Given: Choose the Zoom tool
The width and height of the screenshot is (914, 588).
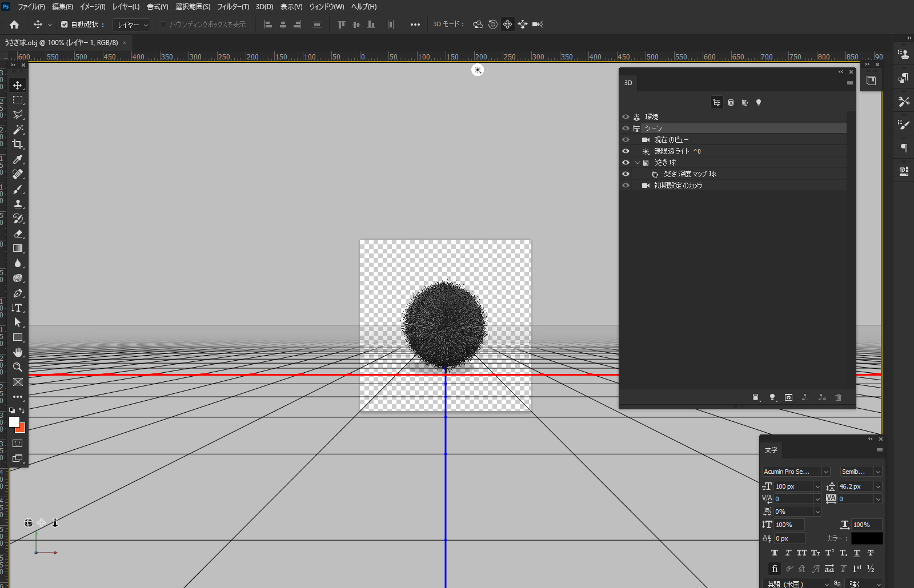Looking at the screenshot, I should [18, 367].
